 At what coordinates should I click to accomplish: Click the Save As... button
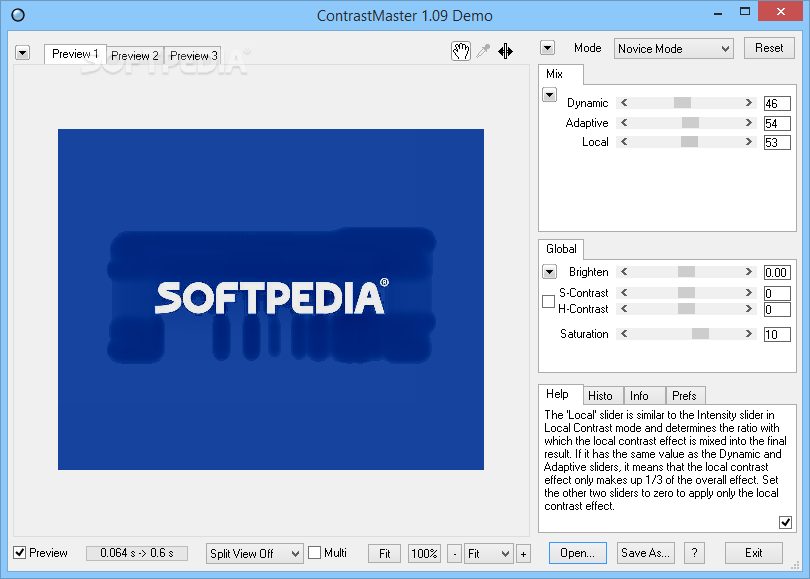(x=645, y=553)
